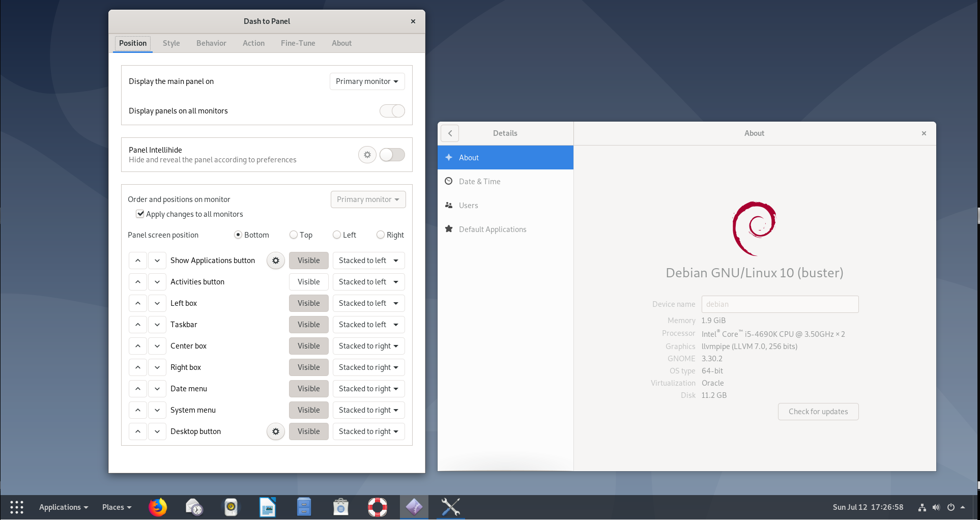Switch to the Fine-Tune tab
The width and height of the screenshot is (980, 520).
(298, 43)
